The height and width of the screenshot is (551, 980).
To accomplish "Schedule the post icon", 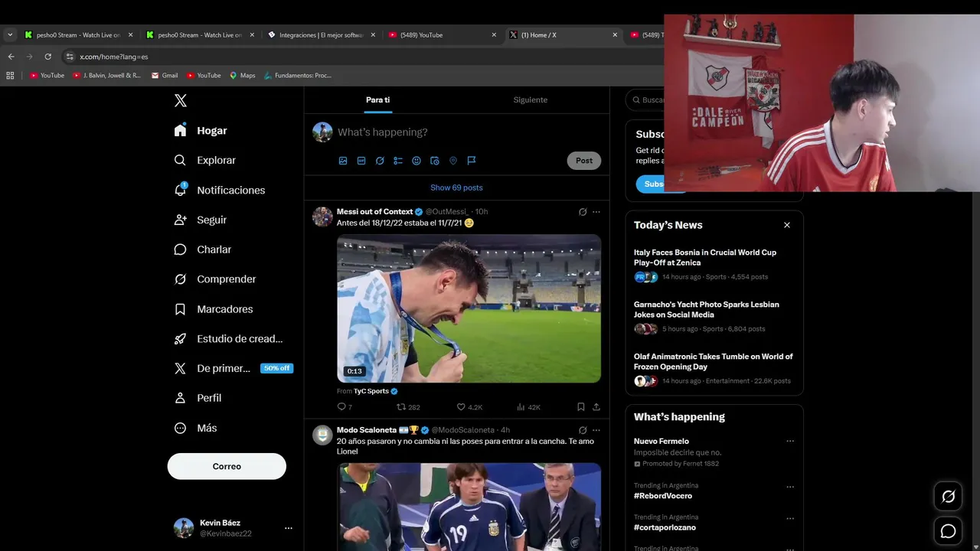I will pyautogui.click(x=435, y=161).
